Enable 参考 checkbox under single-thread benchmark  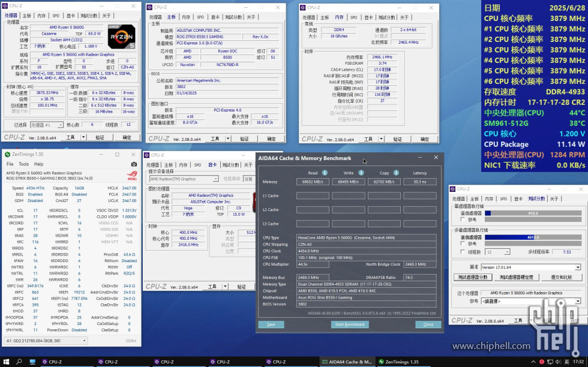[463, 219]
